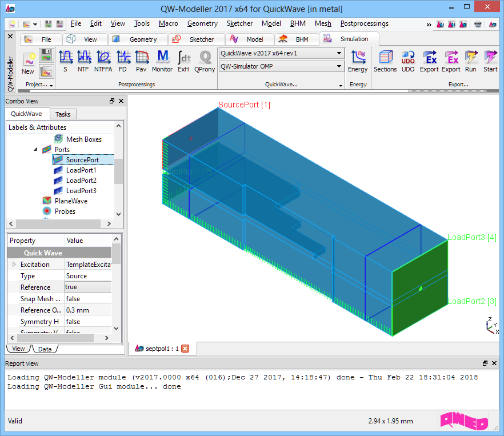The image size is (504, 436).
Task: Expand the Excitation property row
Action: click(14, 265)
